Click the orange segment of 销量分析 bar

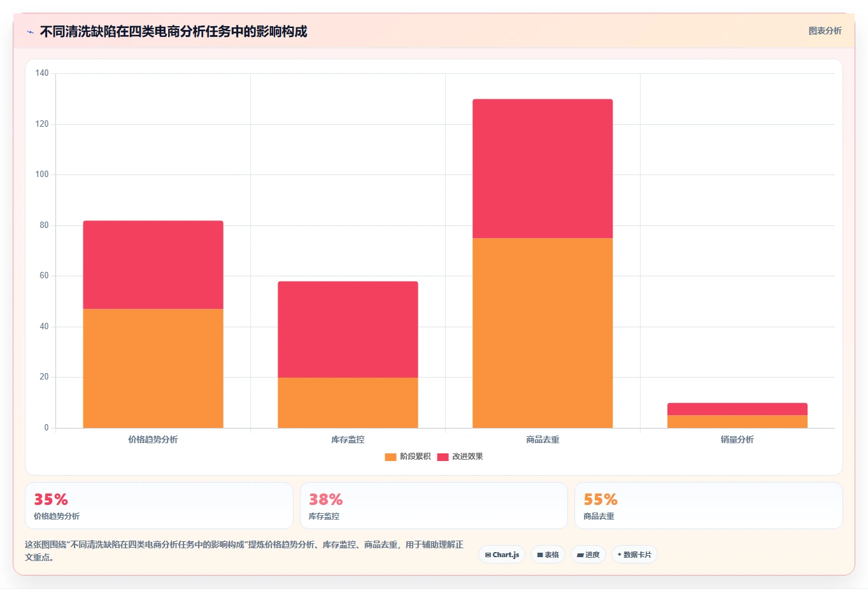pos(737,422)
